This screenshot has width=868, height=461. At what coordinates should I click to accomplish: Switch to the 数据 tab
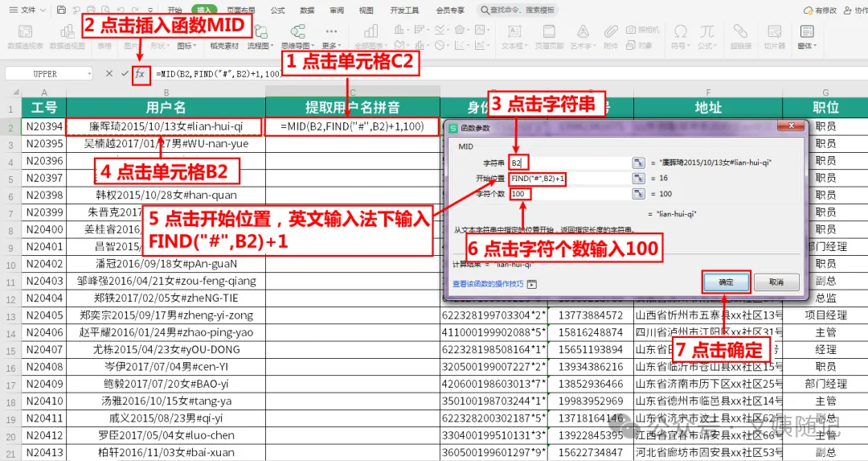[x=307, y=10]
